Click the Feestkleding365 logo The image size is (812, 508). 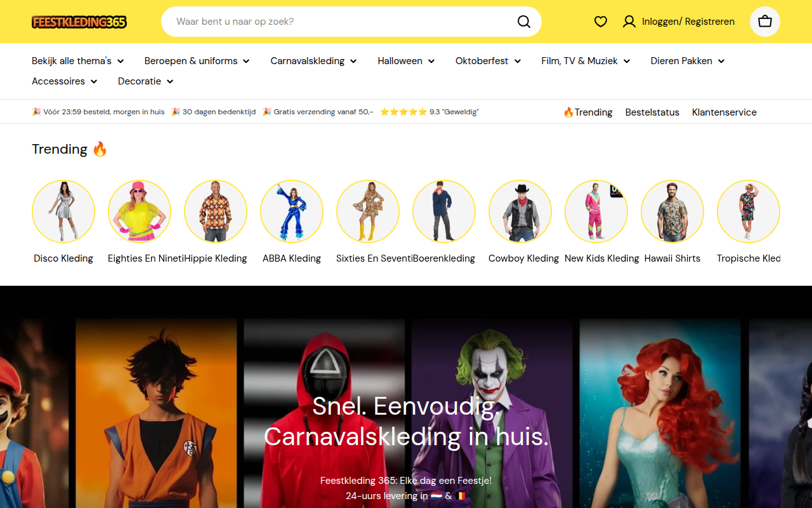pyautogui.click(x=79, y=22)
